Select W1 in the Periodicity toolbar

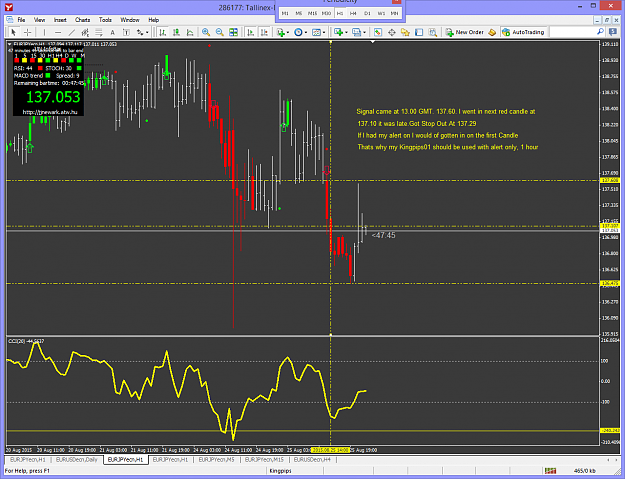coord(381,14)
